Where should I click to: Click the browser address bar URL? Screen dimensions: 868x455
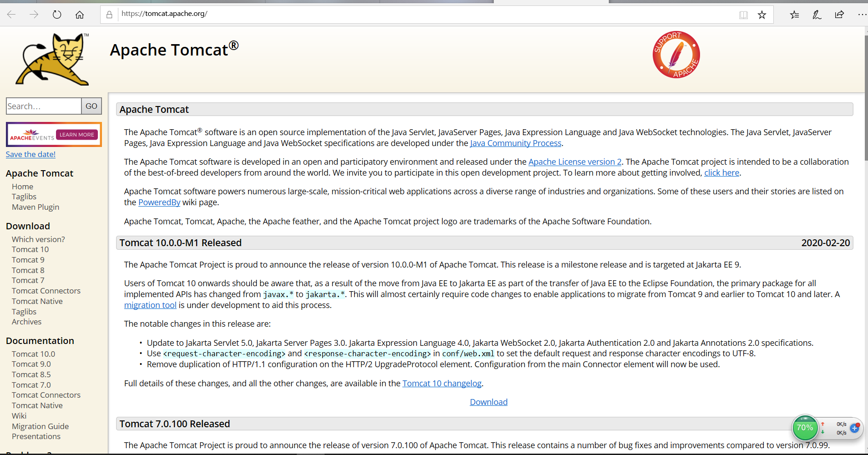tap(164, 14)
